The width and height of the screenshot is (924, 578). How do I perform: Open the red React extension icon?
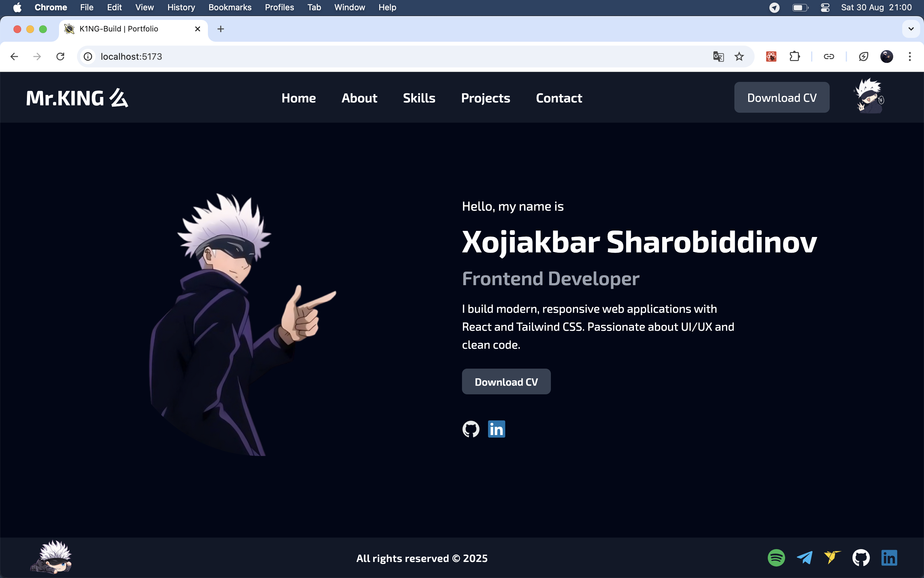771,57
